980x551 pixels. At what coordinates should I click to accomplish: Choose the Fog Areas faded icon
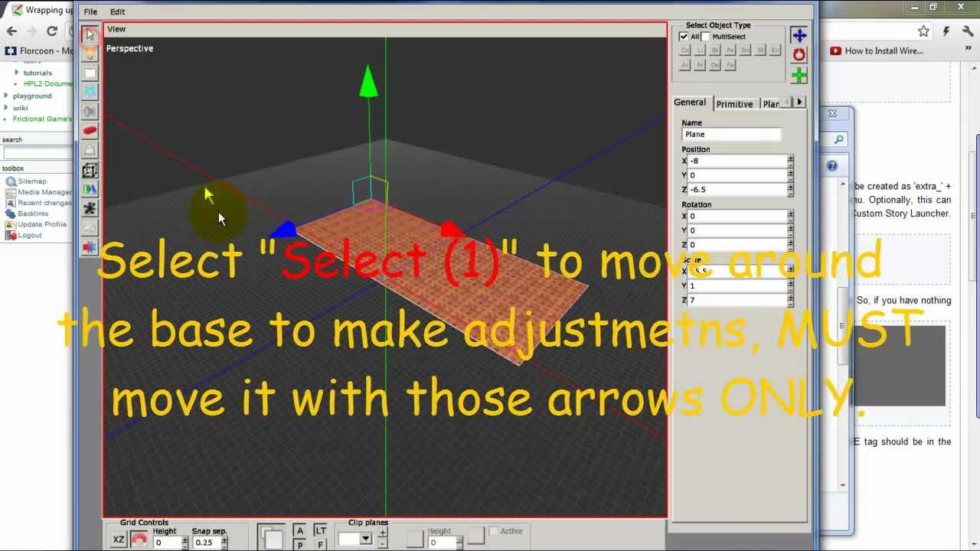90,228
